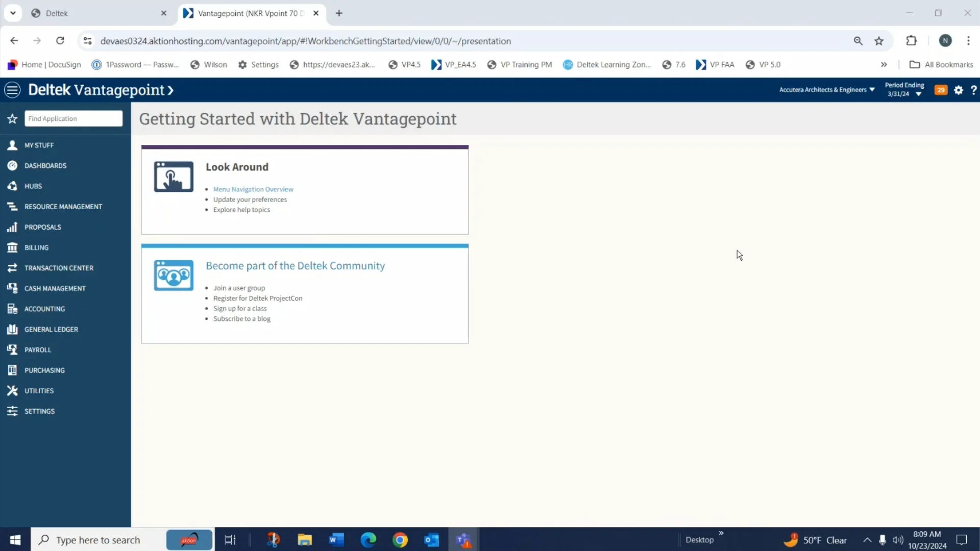Open the Chrome tab search dropdown arrow

(x=13, y=13)
